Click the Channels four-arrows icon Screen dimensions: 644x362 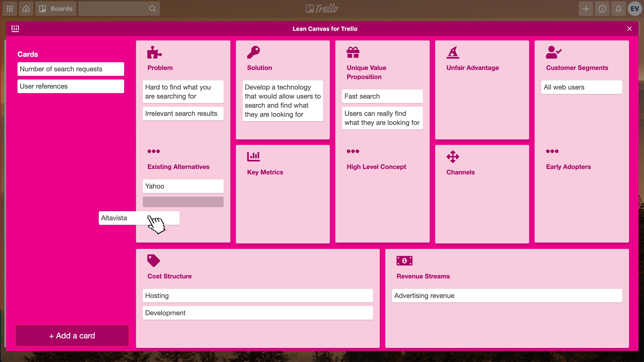click(x=453, y=157)
